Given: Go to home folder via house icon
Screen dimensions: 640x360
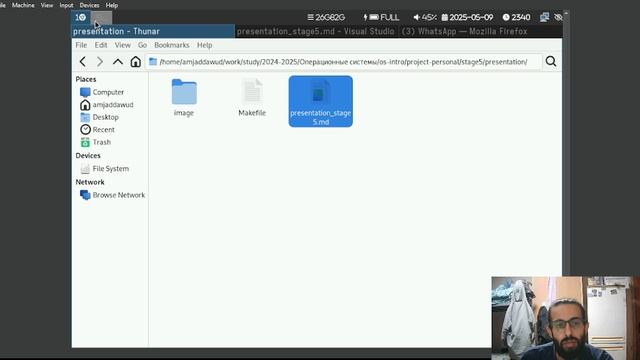Looking at the screenshot, I should 136,62.
